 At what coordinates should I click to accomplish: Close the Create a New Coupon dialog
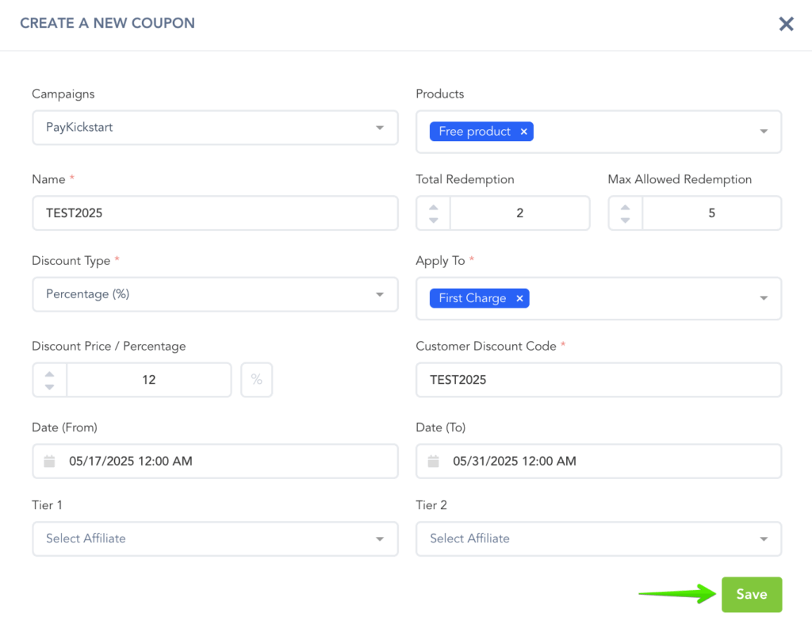tap(786, 24)
